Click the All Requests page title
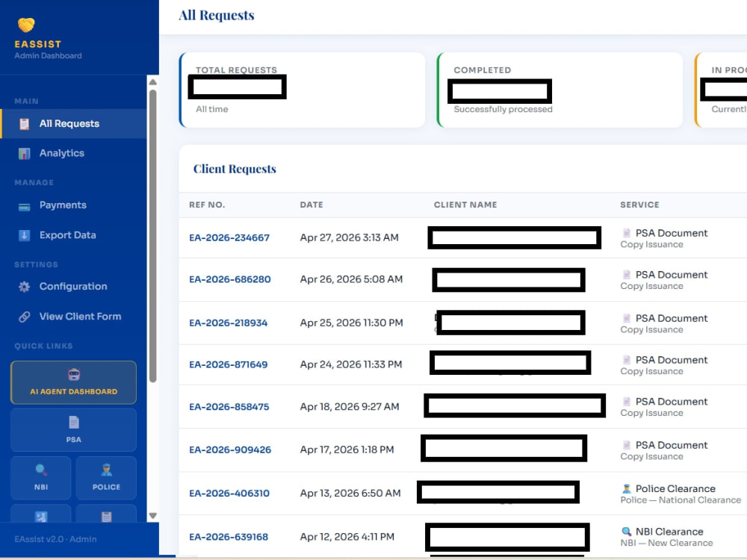This screenshot has width=747, height=560. pyautogui.click(x=217, y=15)
